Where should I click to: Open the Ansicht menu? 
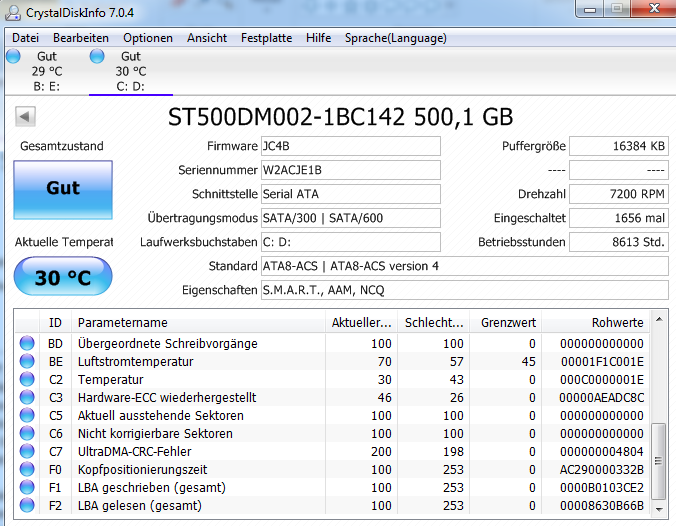pyautogui.click(x=207, y=38)
